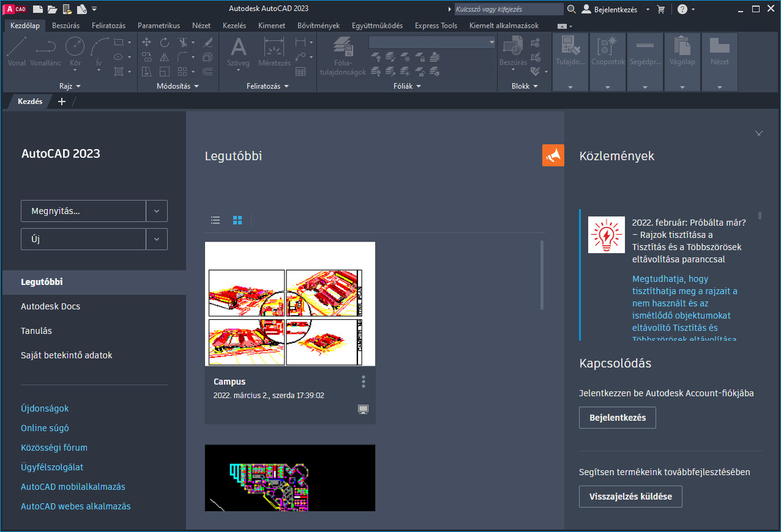Open the Online súgó link
Viewport: 781px width, 532px height.
pos(45,428)
